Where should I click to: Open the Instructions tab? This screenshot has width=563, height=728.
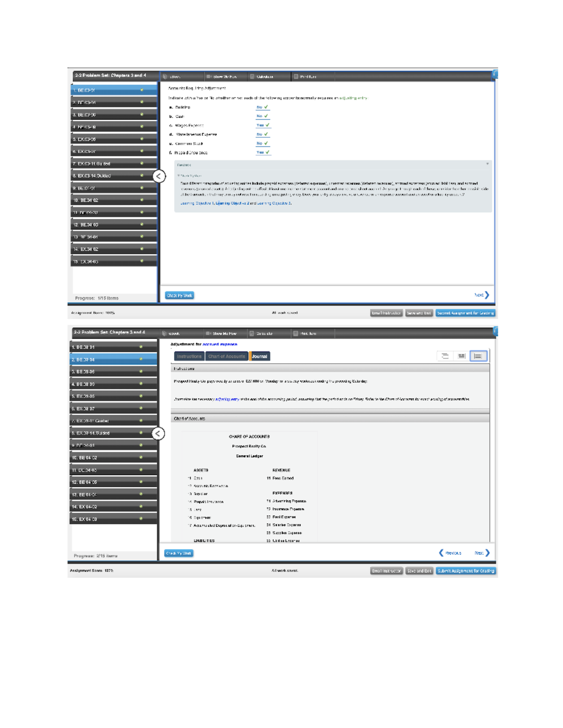[189, 356]
